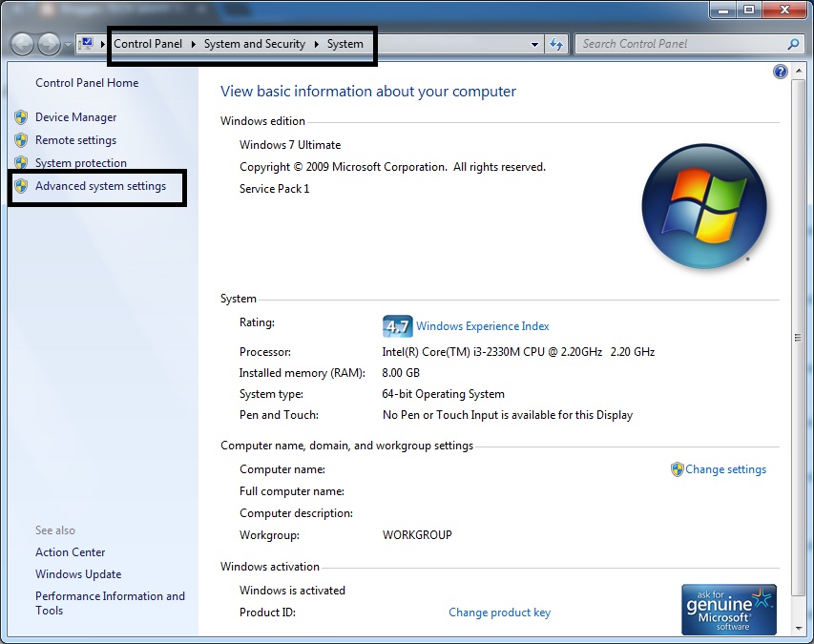Open Action Center under See also

point(70,552)
